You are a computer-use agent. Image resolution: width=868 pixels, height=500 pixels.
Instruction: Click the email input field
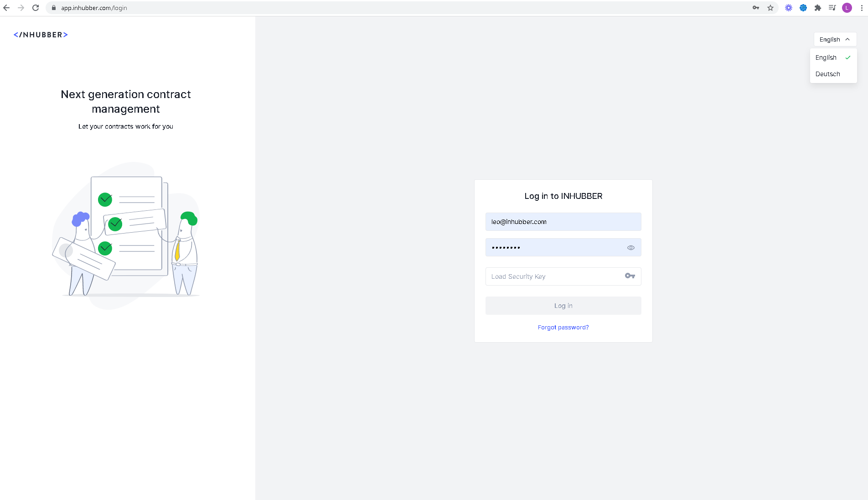tap(563, 222)
